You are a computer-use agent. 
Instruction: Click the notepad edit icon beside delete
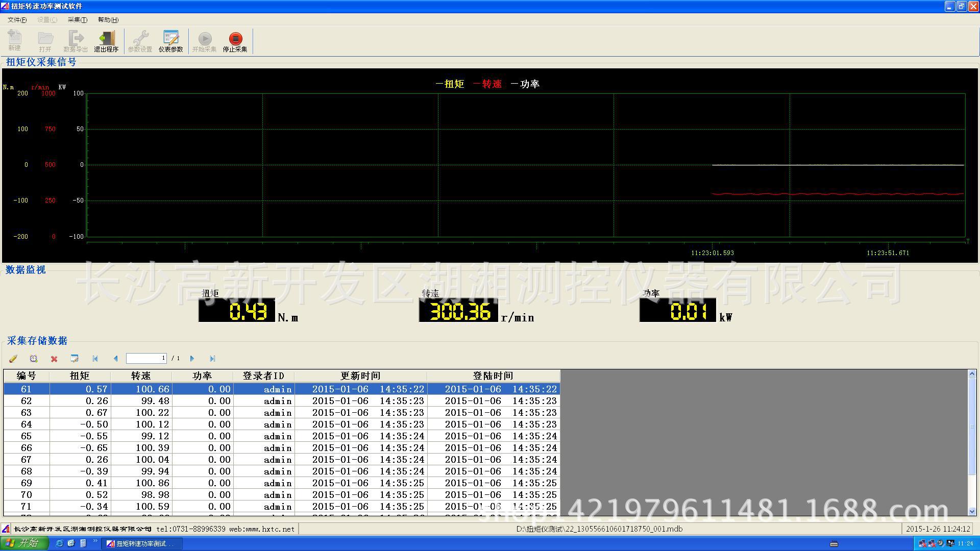[75, 359]
